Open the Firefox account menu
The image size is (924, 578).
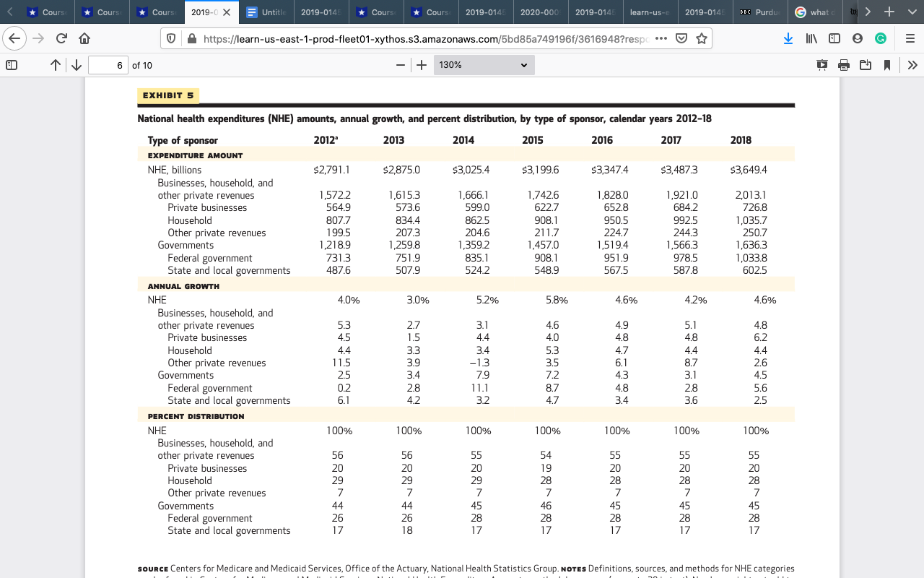pos(857,39)
